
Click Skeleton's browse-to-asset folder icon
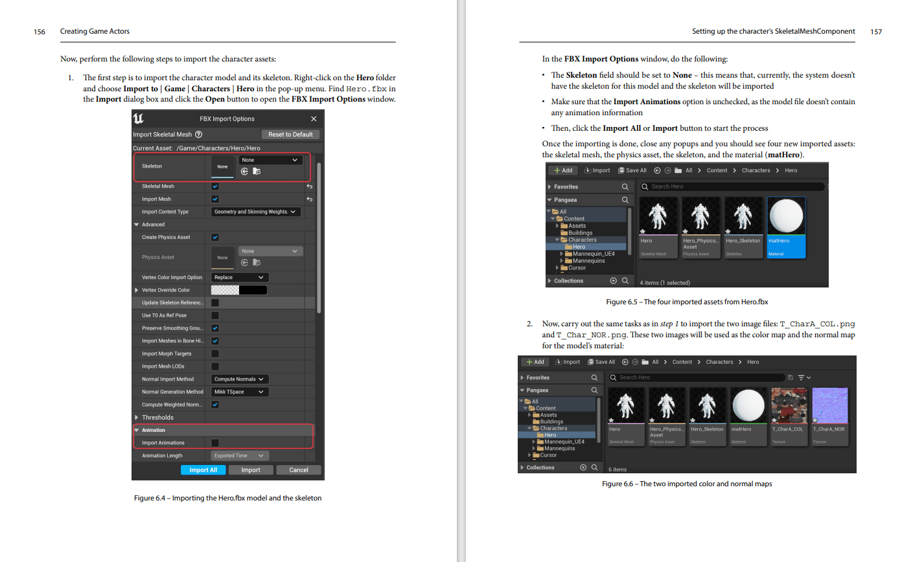[257, 172]
